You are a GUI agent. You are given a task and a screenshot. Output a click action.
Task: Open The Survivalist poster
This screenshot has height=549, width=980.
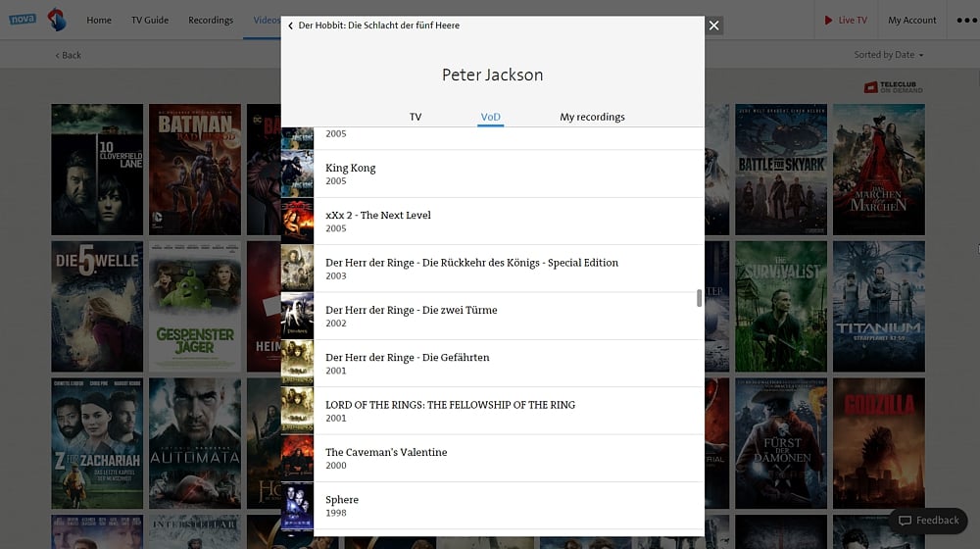[x=781, y=307]
